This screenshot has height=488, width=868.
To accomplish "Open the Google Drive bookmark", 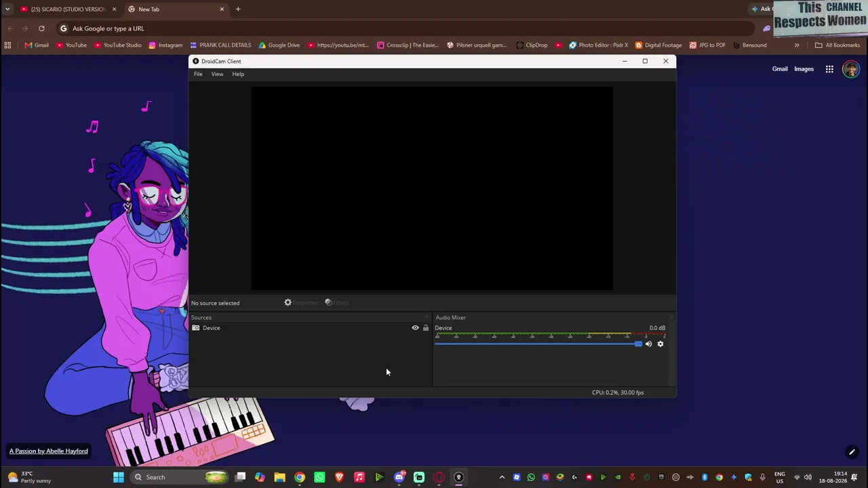I will 279,45.
